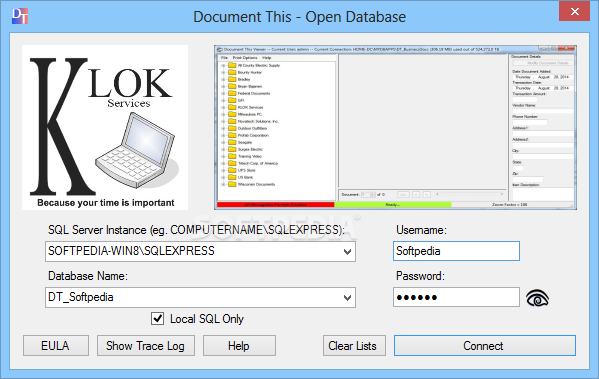Click the Document This DT title icon
Screen dimensions: 599x379
point(20,16)
